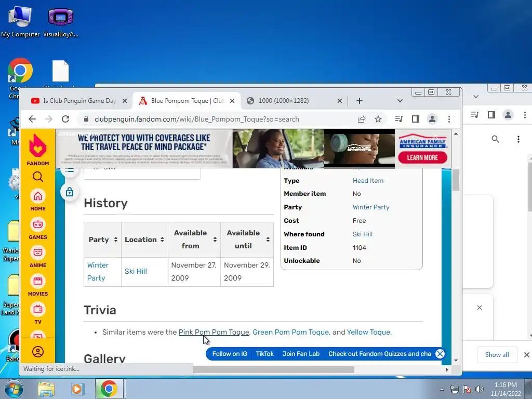The image size is (532, 399).
Task: Open the Ski Hill link in History table
Action: 136,271
